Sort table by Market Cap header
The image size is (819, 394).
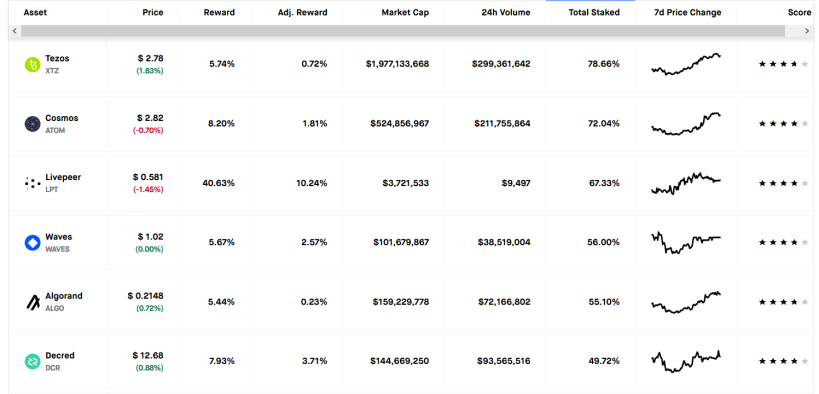pos(405,13)
